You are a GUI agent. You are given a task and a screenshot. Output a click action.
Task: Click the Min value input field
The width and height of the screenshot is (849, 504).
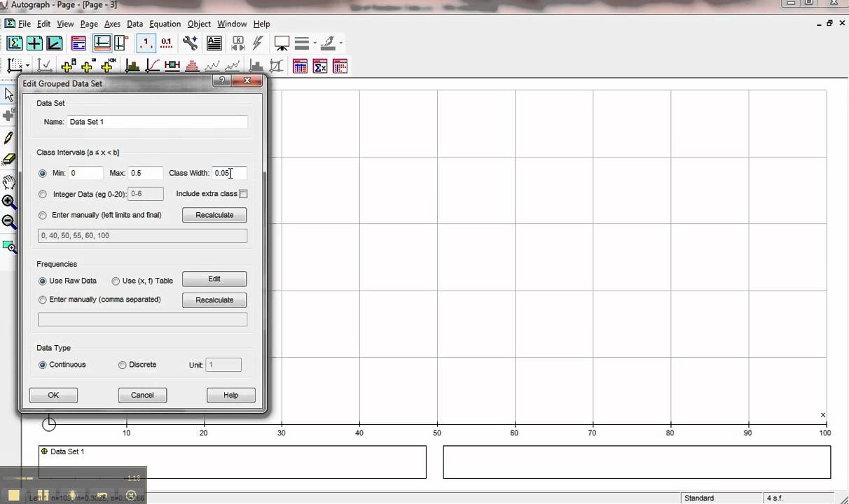85,173
